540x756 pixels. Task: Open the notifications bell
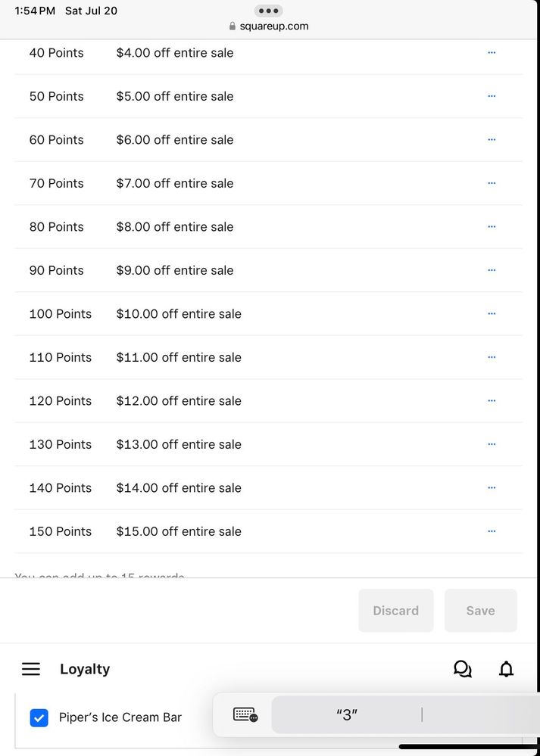pyautogui.click(x=506, y=669)
